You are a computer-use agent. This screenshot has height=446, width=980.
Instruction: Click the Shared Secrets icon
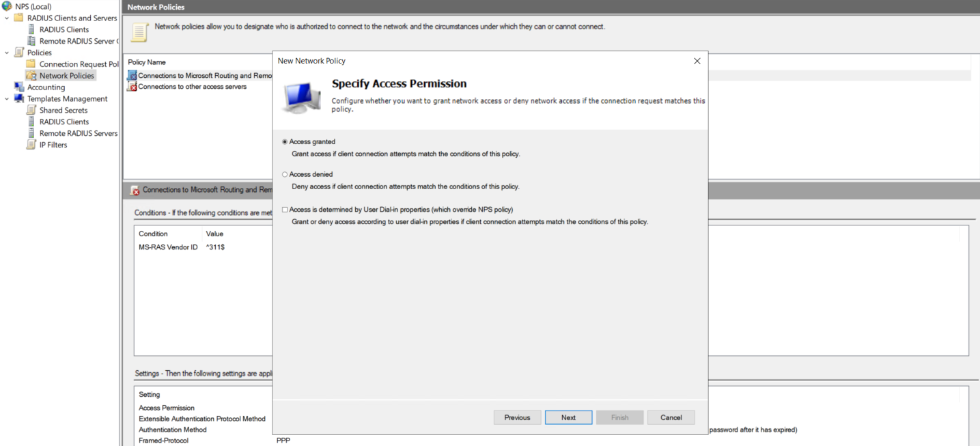tap(31, 111)
